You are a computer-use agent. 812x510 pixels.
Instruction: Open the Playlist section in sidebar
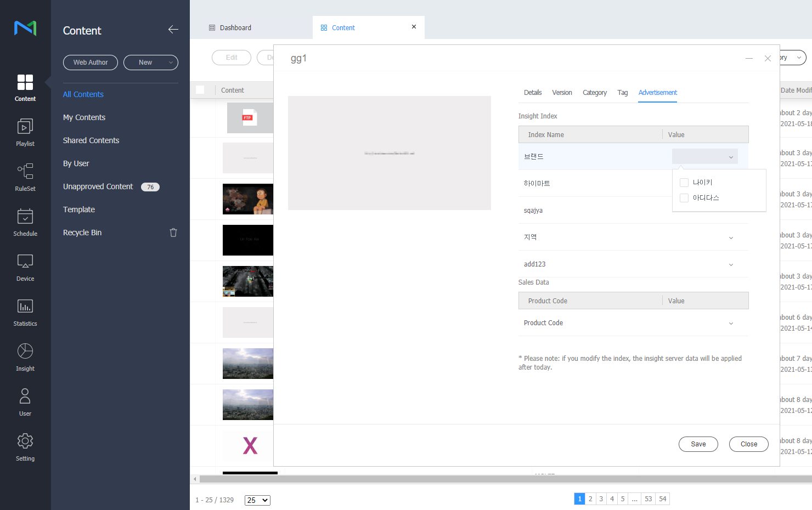click(25, 132)
